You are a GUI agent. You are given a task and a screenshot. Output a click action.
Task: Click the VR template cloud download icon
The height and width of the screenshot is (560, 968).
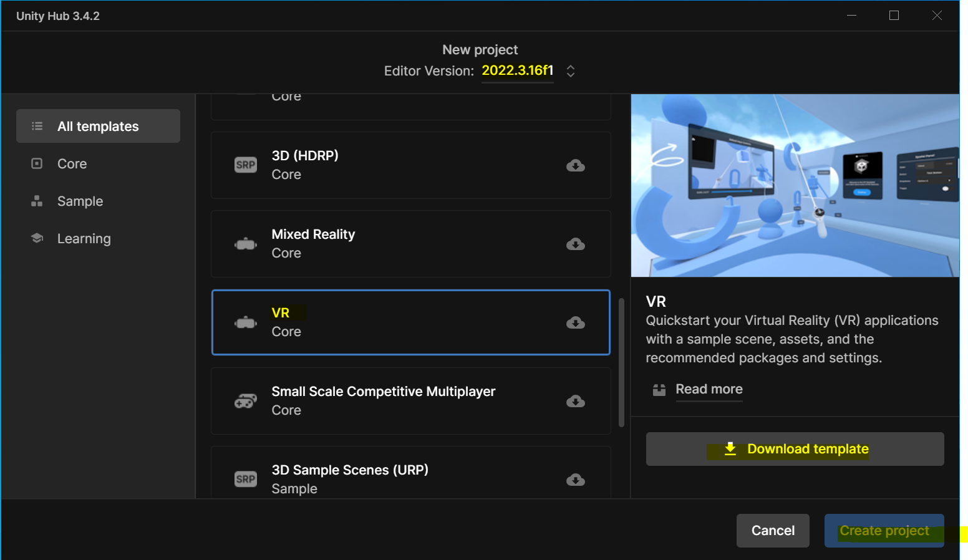pyautogui.click(x=576, y=322)
